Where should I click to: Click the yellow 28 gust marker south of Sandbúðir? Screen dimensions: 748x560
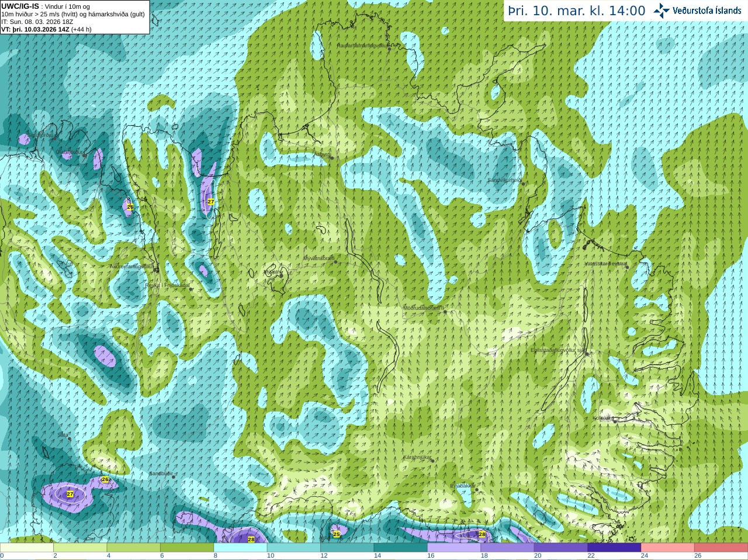click(x=251, y=539)
